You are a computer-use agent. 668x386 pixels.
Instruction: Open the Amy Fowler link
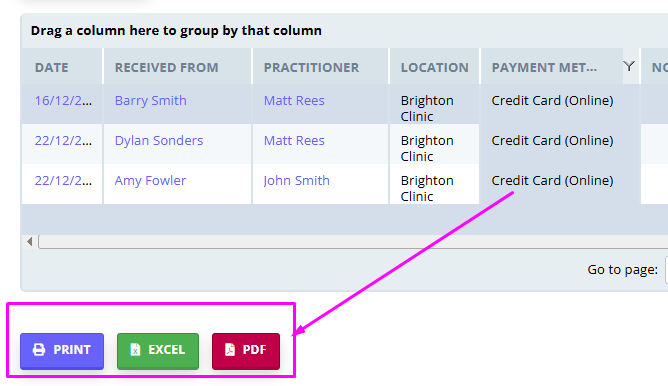pos(150,181)
